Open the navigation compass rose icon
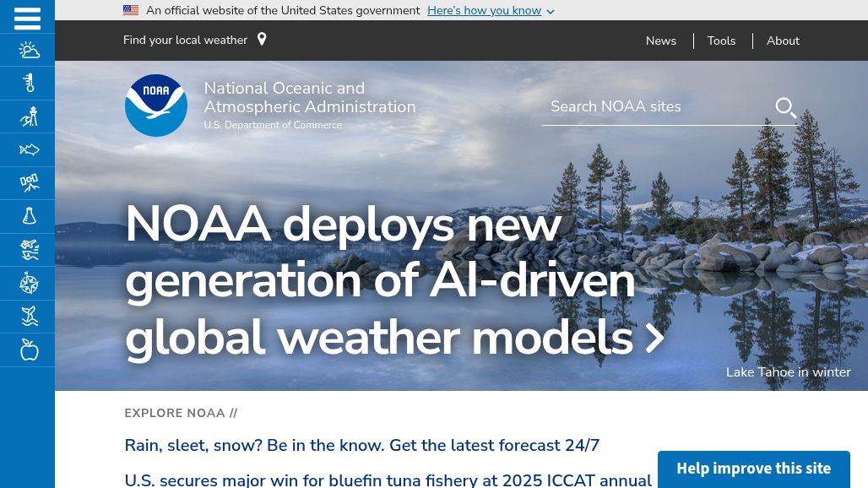 coord(28,283)
